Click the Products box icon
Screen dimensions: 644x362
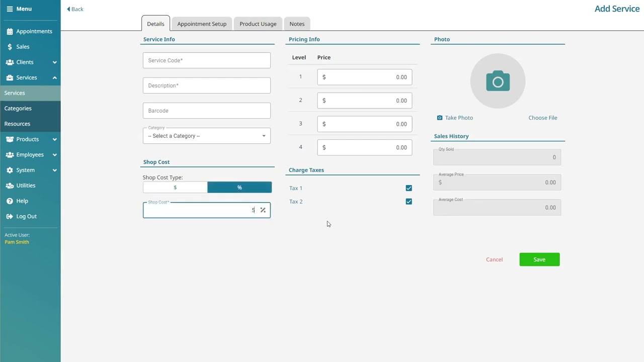click(x=10, y=139)
